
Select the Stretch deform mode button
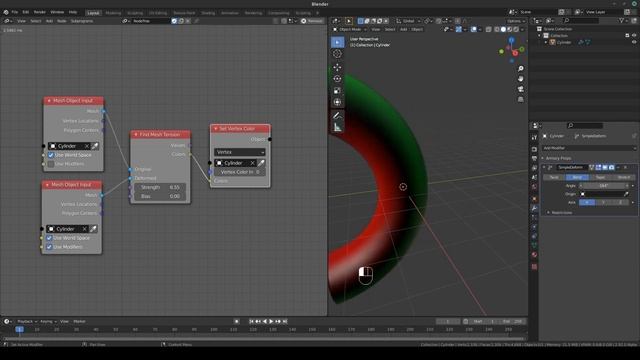click(x=624, y=177)
